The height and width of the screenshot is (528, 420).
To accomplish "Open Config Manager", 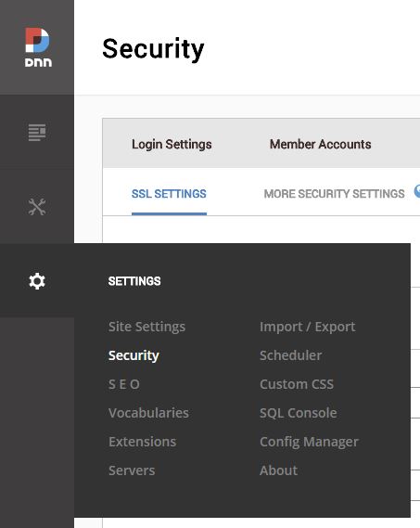I will click(309, 442).
